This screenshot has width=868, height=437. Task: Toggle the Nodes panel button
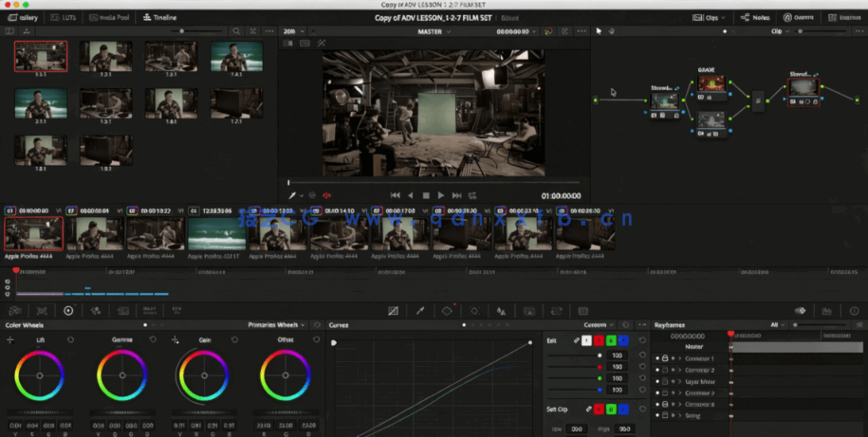755,18
